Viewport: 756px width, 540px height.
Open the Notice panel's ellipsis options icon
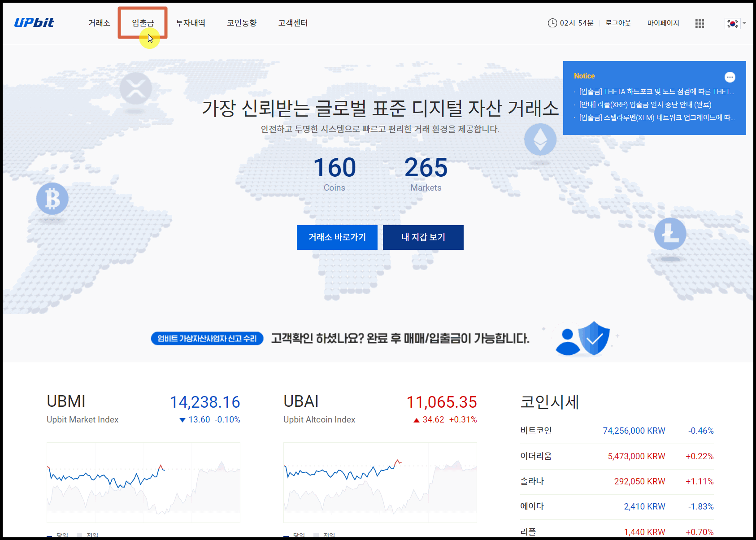click(x=730, y=77)
